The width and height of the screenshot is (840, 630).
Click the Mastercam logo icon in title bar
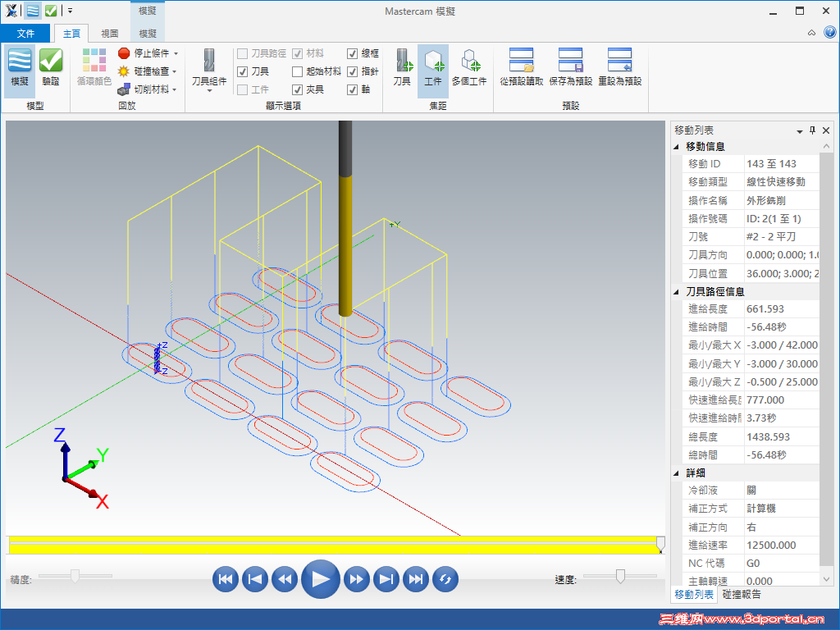(x=11, y=11)
